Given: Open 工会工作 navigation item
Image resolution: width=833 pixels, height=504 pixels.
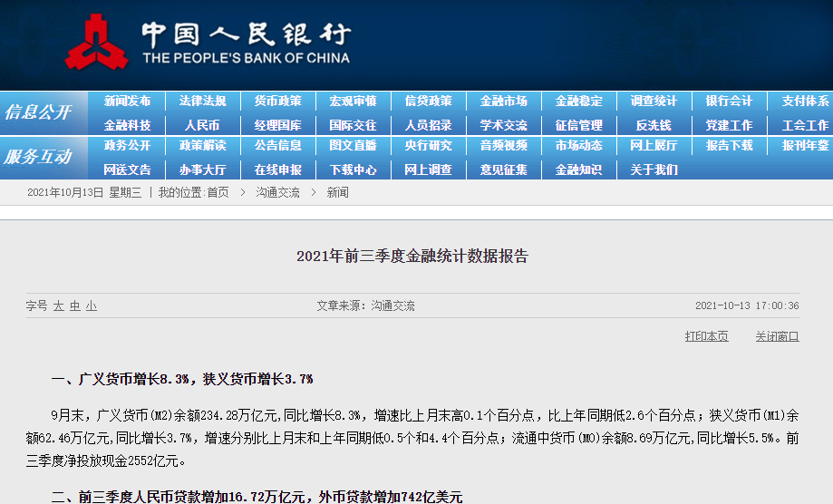Looking at the screenshot, I should pos(805,125).
